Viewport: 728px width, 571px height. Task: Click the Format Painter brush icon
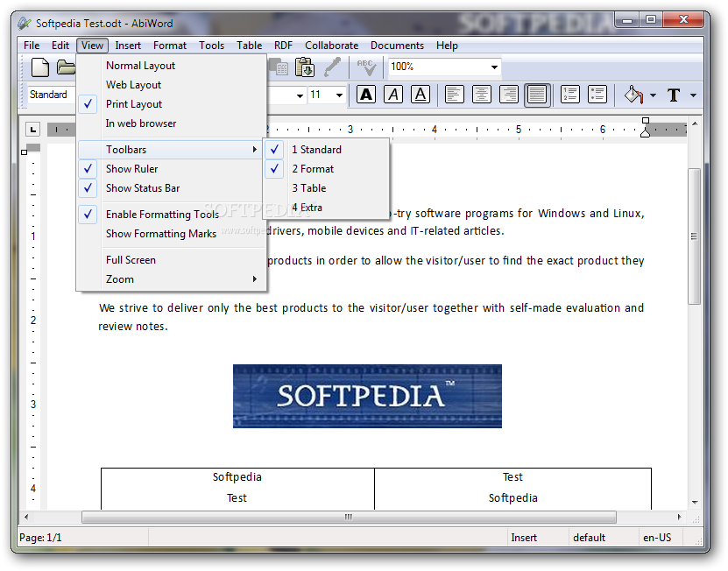pyautogui.click(x=332, y=67)
